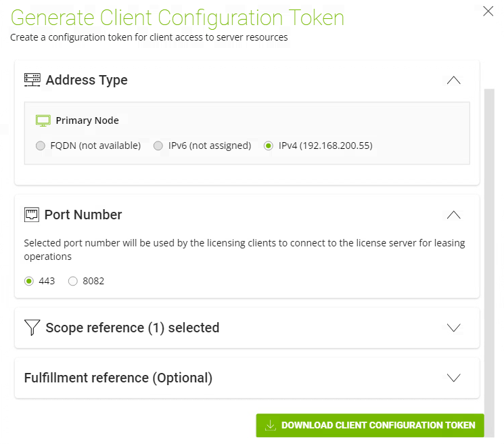Image resolution: width=504 pixels, height=444 pixels.
Task: Expand the Fulfillment reference section chevron
Action: 454,378
